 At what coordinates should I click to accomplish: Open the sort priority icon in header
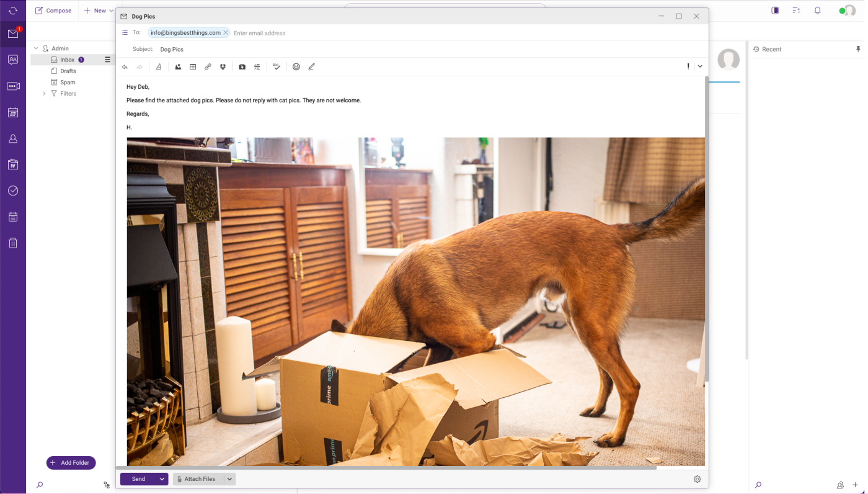(x=796, y=11)
